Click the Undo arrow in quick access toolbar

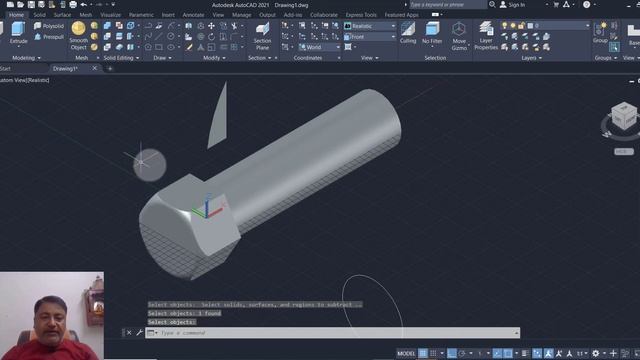pyautogui.click(x=84, y=5)
